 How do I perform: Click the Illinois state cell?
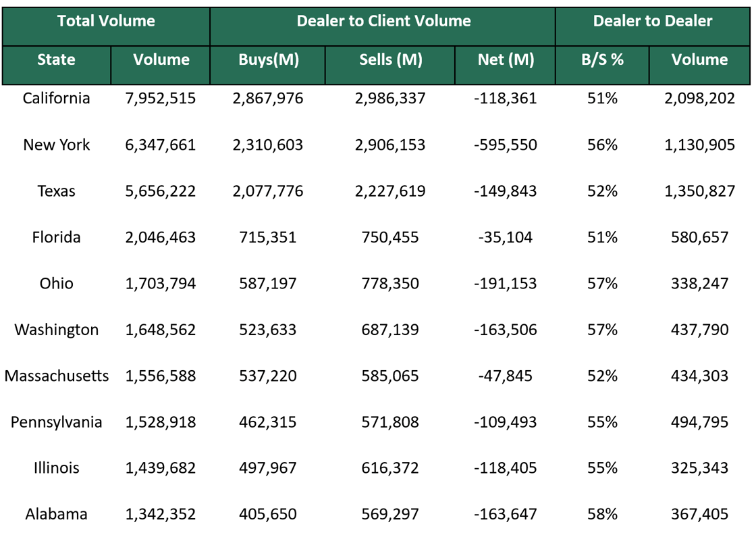tap(57, 468)
